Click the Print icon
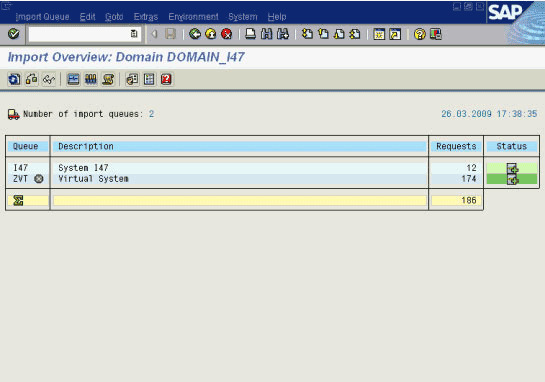 pyautogui.click(x=250, y=34)
